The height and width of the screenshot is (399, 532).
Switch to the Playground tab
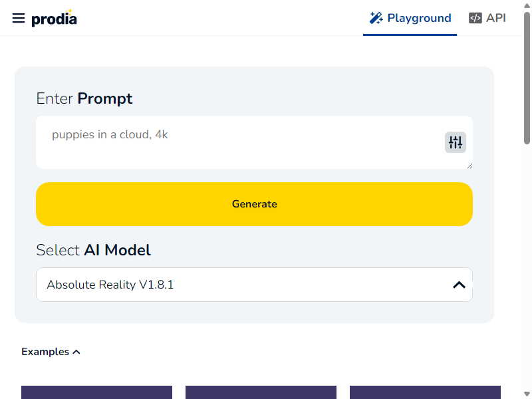click(x=410, y=18)
